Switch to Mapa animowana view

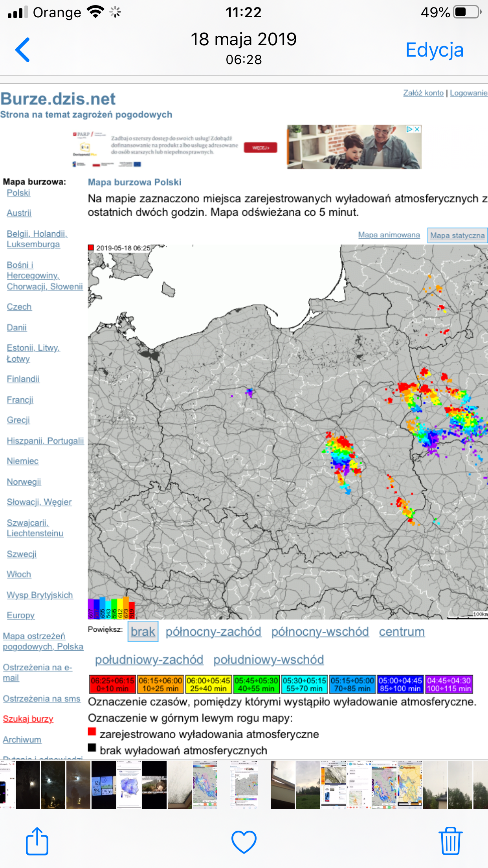tap(389, 235)
